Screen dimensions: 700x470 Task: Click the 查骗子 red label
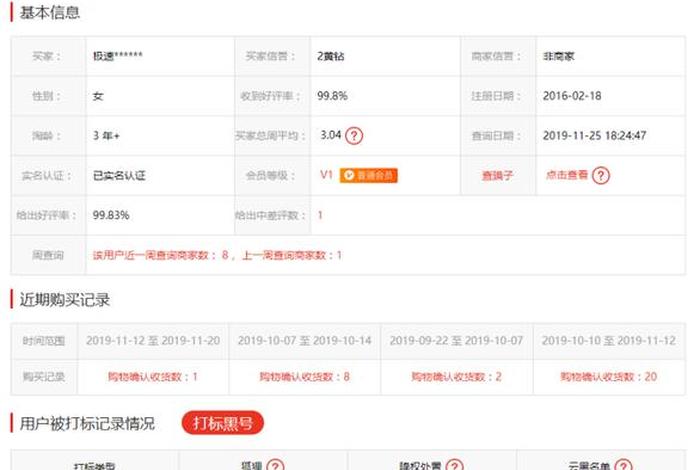[x=496, y=175]
